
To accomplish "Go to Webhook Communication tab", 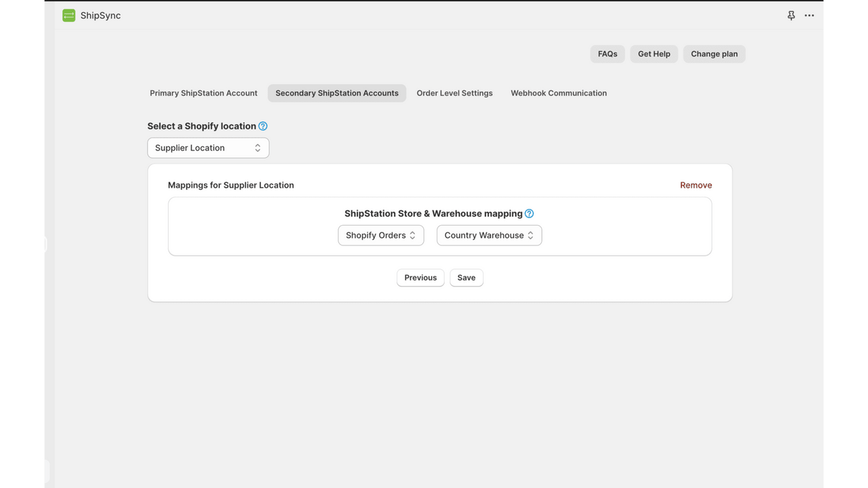I will [x=559, y=93].
